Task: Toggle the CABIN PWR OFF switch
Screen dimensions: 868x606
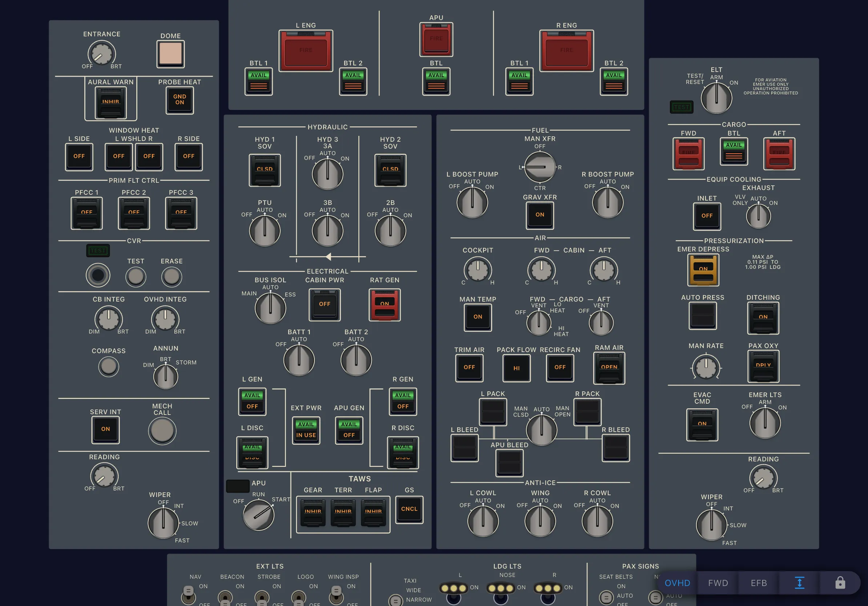Action: 324,304
